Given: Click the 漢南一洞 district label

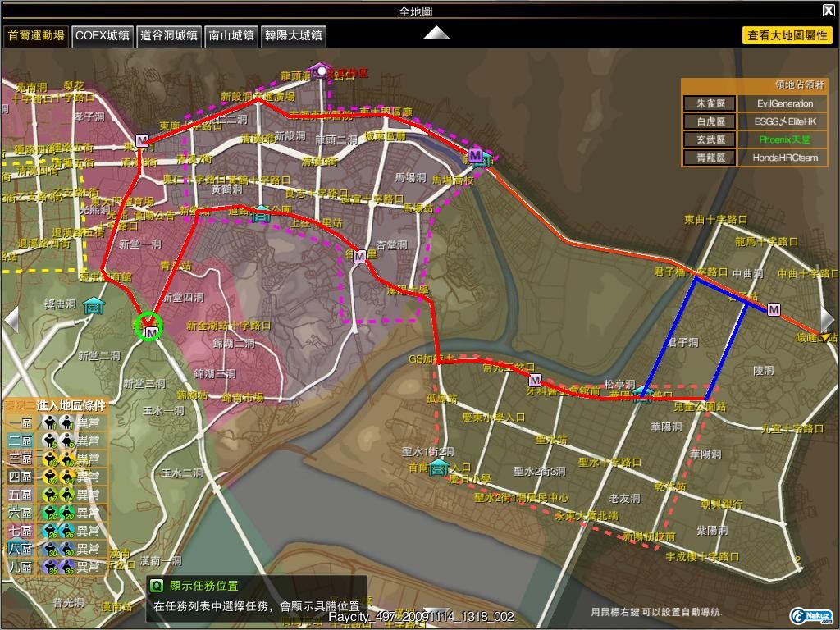Looking at the screenshot, I should click(161, 561).
